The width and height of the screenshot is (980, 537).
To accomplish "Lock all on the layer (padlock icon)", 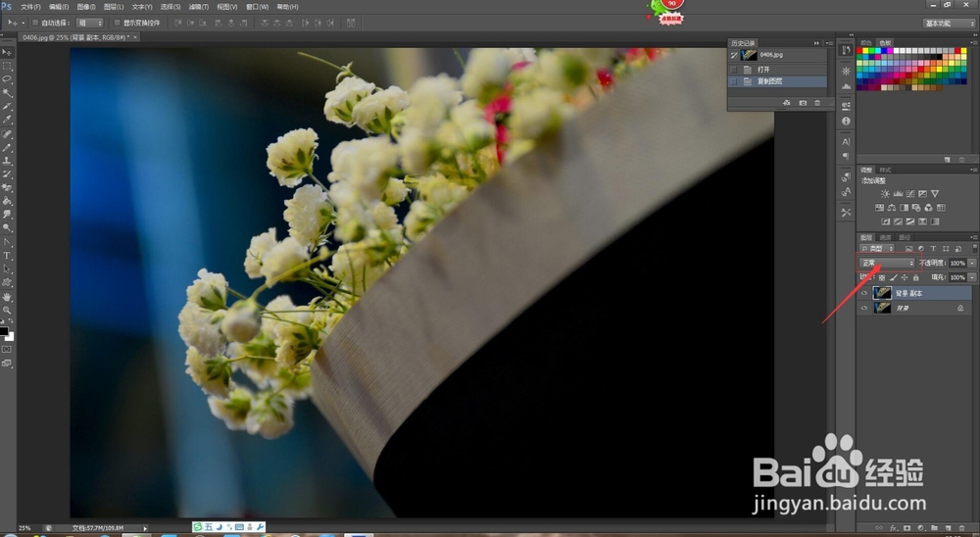I will [x=915, y=277].
